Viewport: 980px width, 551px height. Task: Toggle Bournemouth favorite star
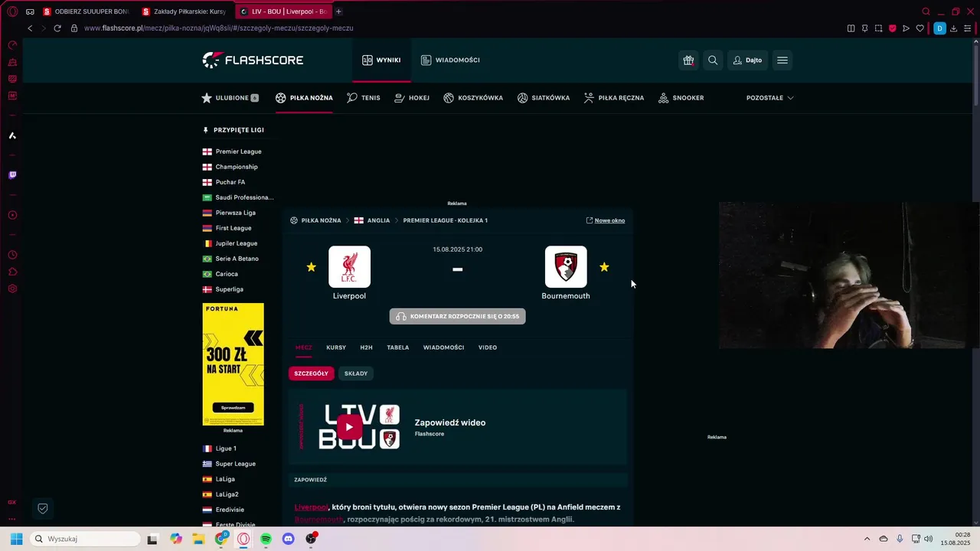point(604,267)
